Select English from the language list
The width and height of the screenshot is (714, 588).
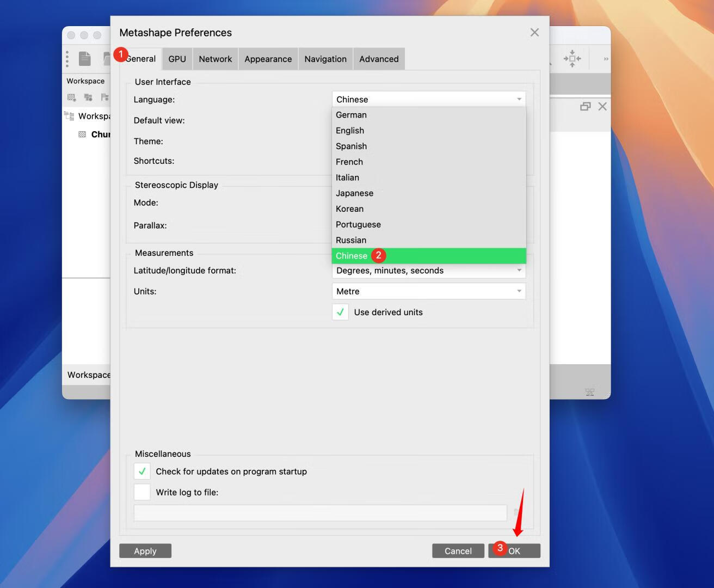point(429,131)
